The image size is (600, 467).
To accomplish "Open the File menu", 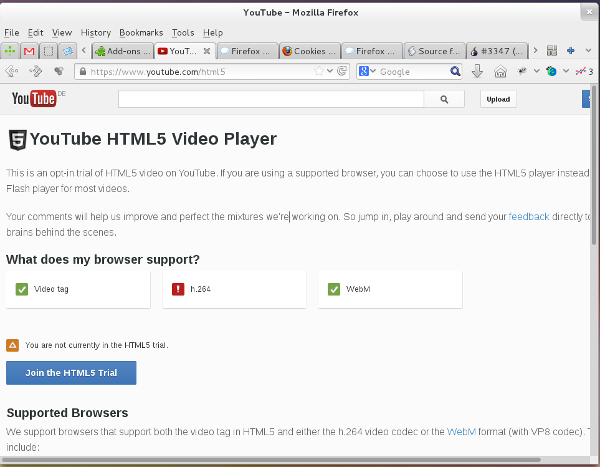I will pyautogui.click(x=11, y=33).
